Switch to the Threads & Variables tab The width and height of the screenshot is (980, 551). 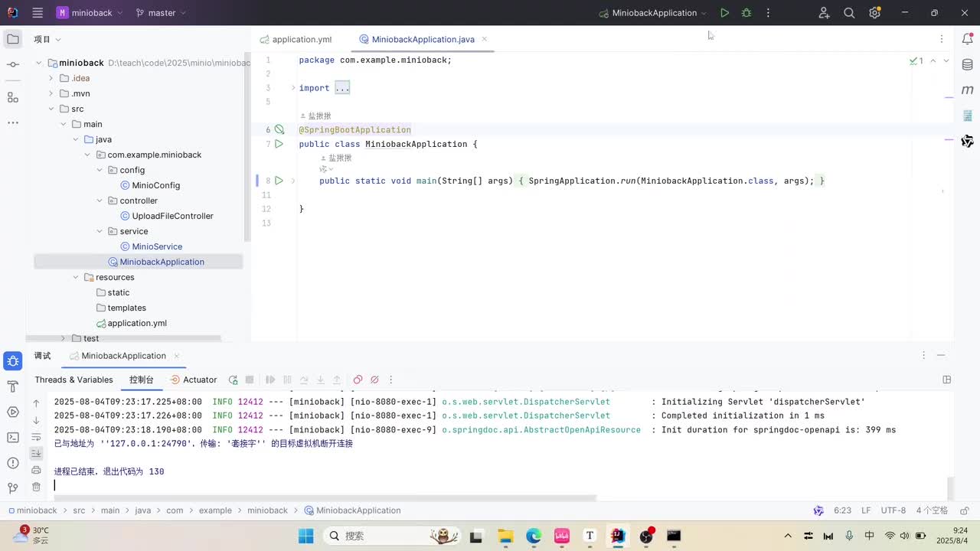click(73, 380)
